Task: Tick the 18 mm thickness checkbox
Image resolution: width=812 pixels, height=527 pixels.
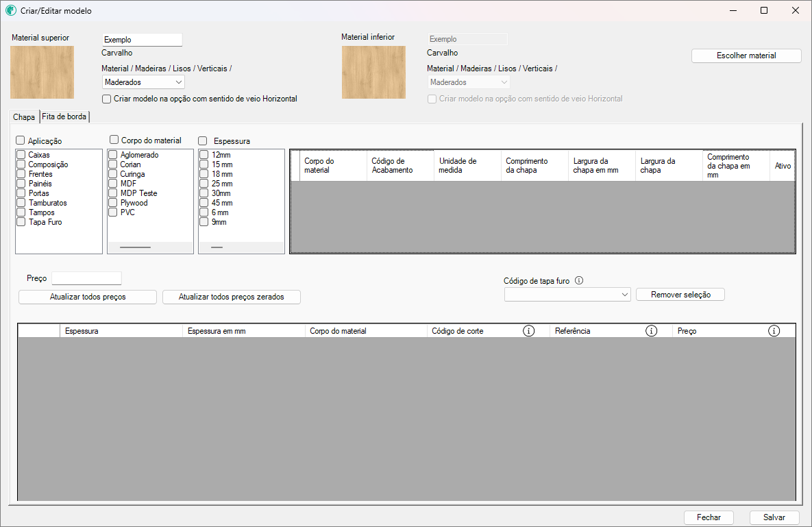Action: click(x=204, y=174)
